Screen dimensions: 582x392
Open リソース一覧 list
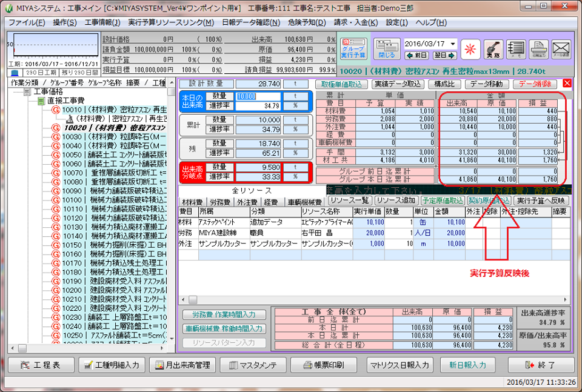tap(350, 201)
